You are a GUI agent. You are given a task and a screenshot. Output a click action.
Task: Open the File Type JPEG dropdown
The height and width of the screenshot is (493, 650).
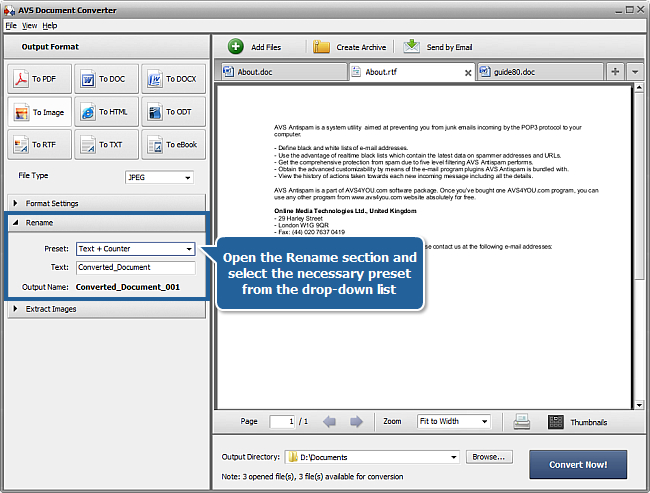(159, 177)
